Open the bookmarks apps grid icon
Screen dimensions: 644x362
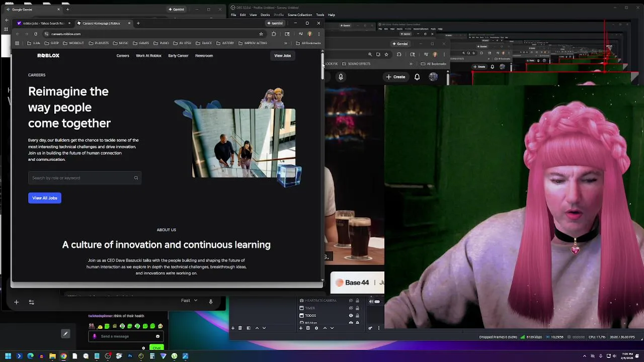17,43
